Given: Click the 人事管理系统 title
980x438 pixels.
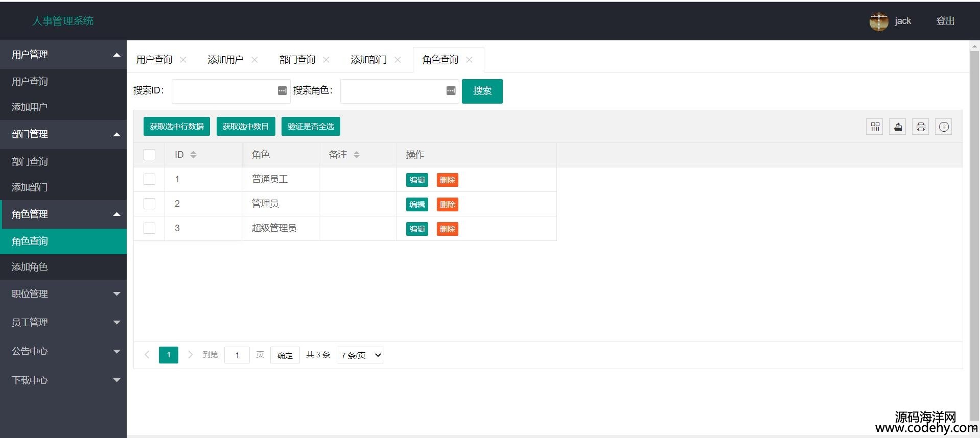Looking at the screenshot, I should [63, 21].
